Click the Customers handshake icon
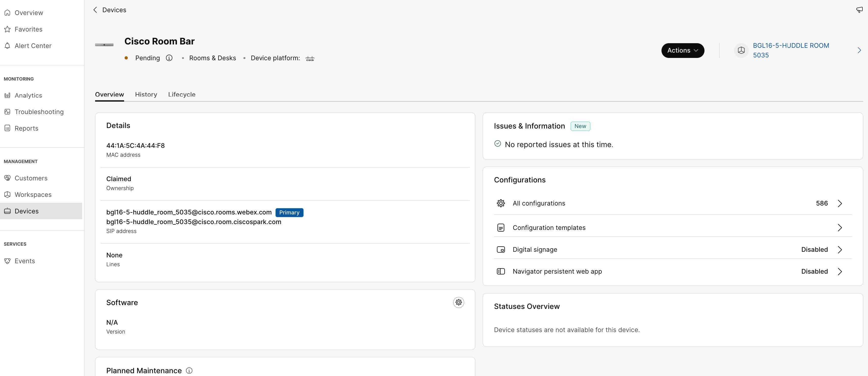 7,178
